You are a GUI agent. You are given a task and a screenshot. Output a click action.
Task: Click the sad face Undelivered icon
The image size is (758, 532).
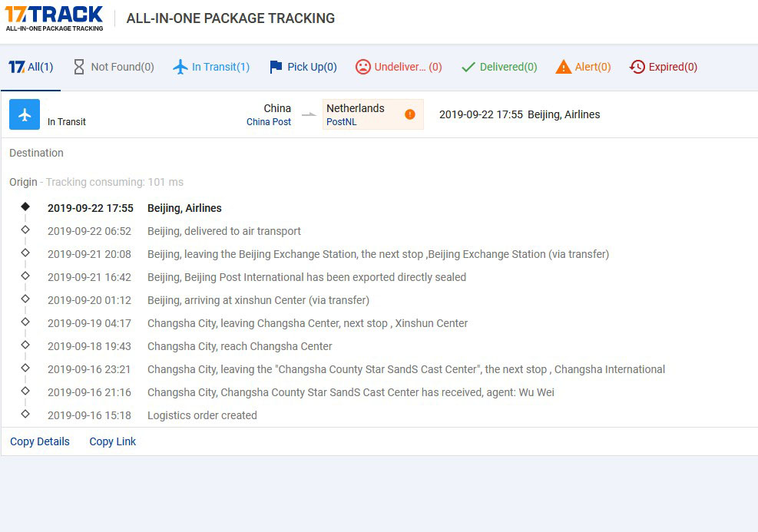[x=363, y=67]
